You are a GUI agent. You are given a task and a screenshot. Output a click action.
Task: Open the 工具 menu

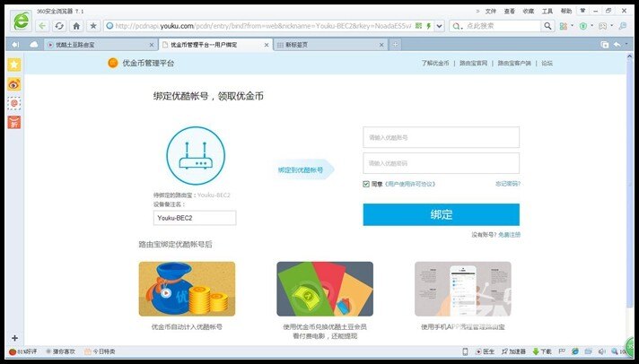tap(547, 11)
